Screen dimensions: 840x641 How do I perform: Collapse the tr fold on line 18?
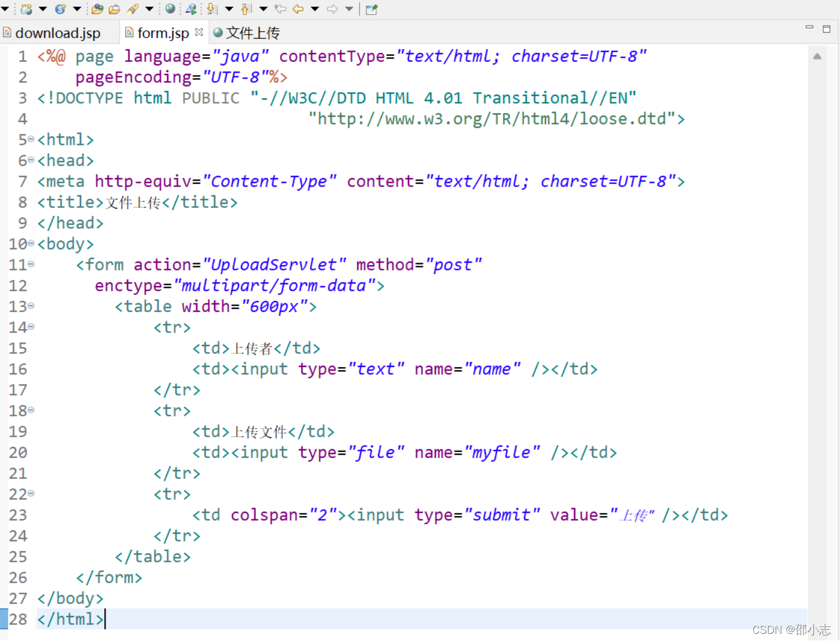pos(31,410)
